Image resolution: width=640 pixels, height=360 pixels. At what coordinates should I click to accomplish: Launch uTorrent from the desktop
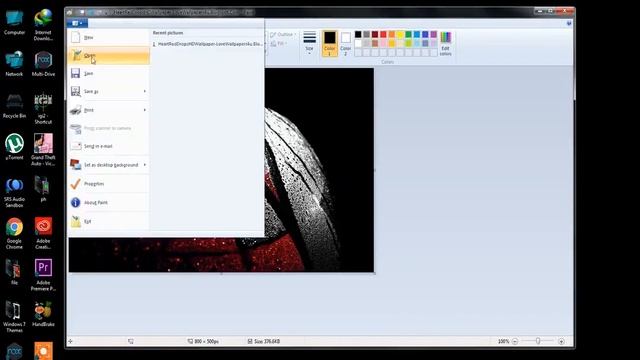(x=14, y=147)
